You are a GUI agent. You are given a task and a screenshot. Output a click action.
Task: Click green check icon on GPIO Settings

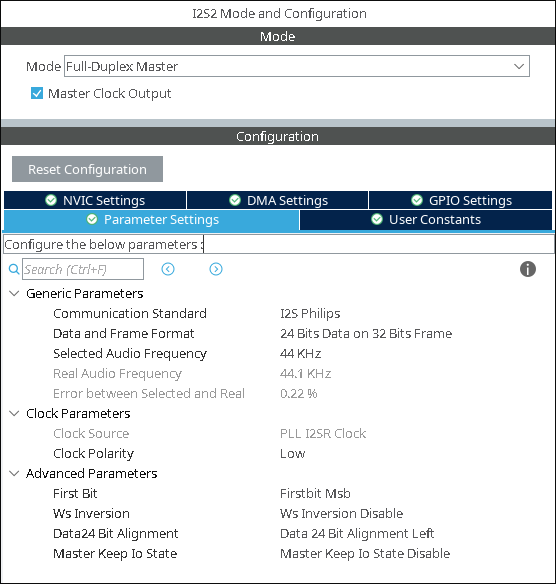[417, 200]
